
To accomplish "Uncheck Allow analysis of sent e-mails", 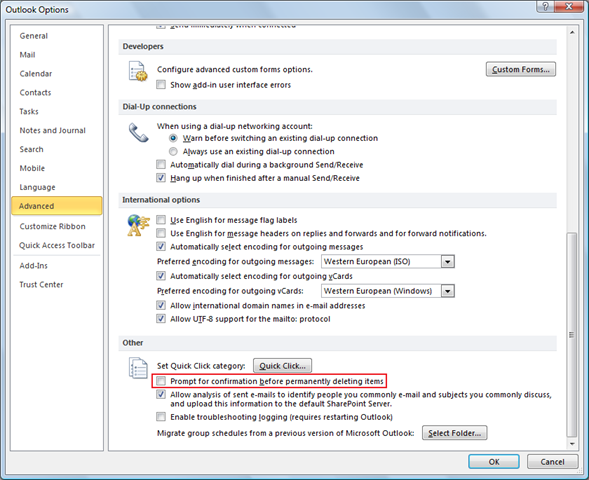I will click(161, 395).
